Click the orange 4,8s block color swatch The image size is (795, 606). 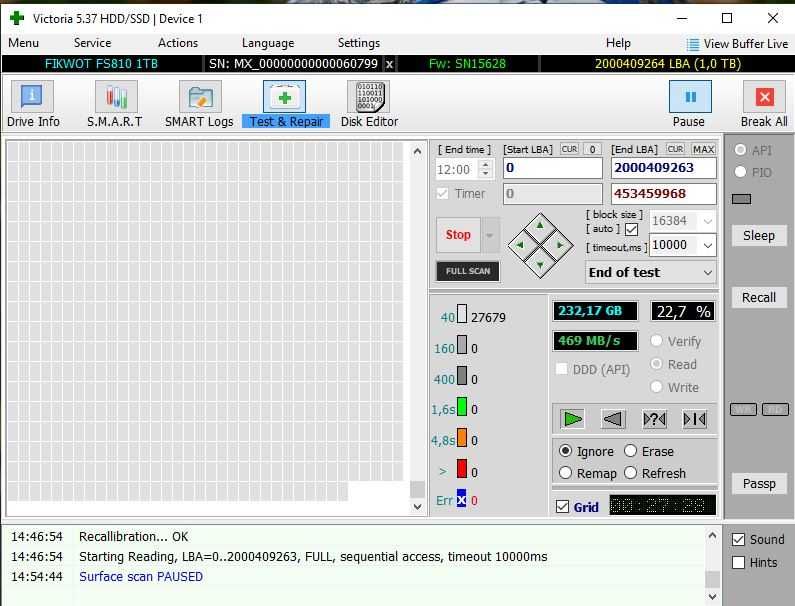[x=462, y=438]
